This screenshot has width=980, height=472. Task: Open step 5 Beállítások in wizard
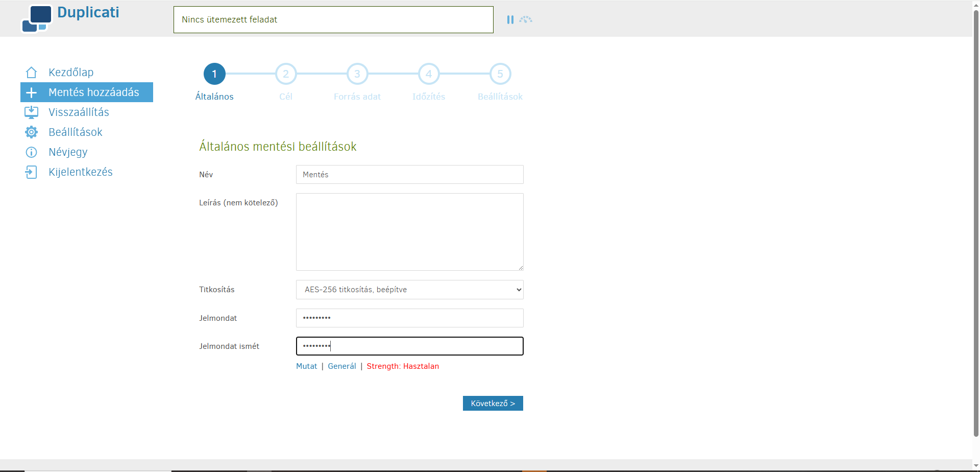500,74
